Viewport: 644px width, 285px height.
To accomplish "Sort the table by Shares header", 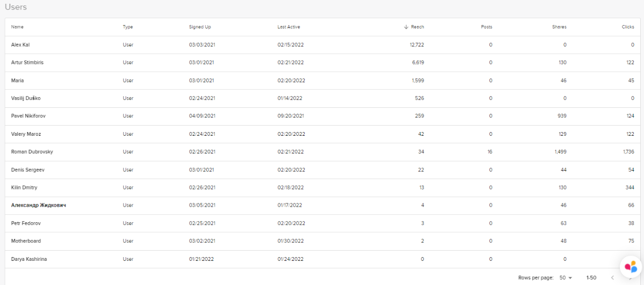I will [x=559, y=27].
